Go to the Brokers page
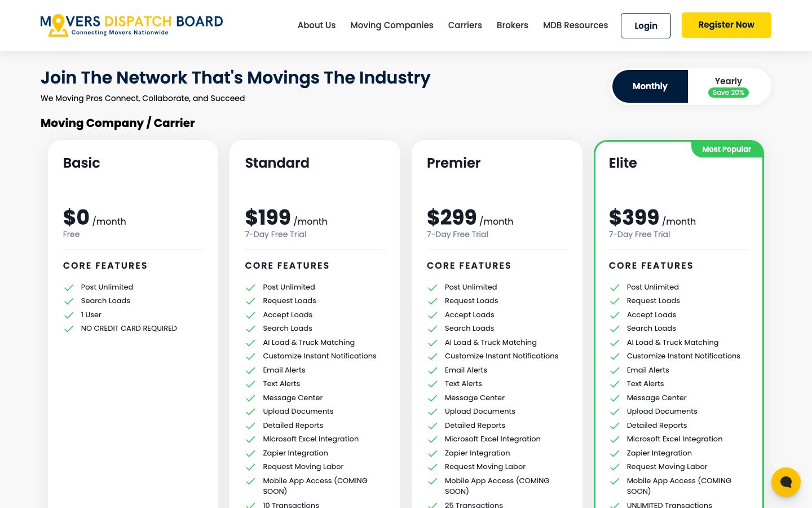This screenshot has height=508, width=812. click(x=513, y=25)
